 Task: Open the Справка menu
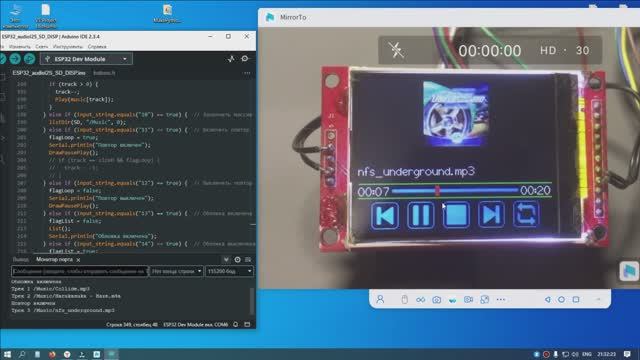point(97,47)
